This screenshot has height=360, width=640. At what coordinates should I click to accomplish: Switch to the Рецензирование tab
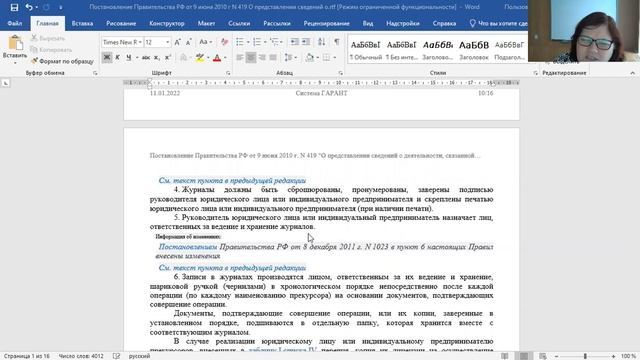pyautogui.click(x=326, y=23)
